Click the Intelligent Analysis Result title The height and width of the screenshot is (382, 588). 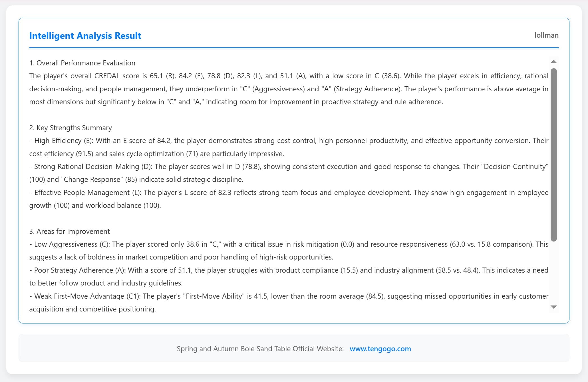pyautogui.click(x=85, y=36)
